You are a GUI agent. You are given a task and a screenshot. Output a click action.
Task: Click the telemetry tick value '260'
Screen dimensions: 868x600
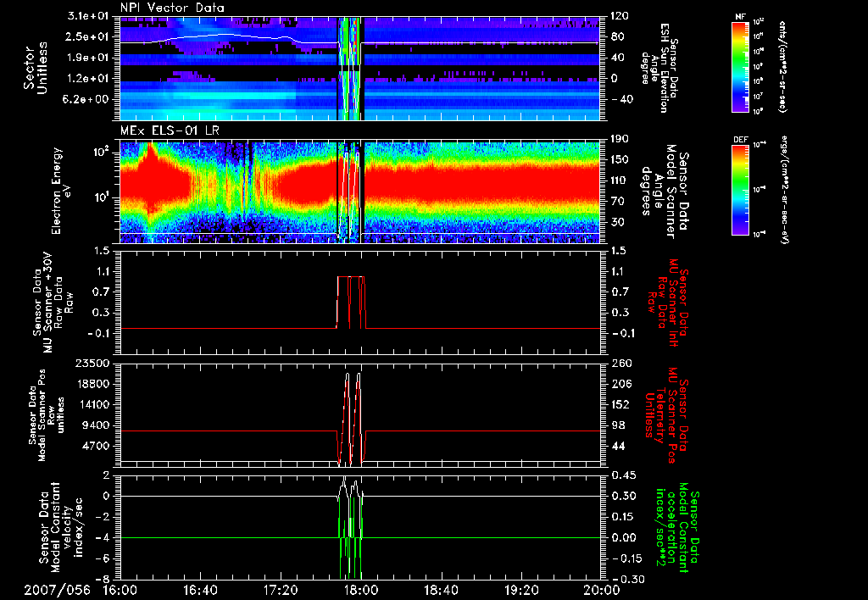tap(620, 364)
